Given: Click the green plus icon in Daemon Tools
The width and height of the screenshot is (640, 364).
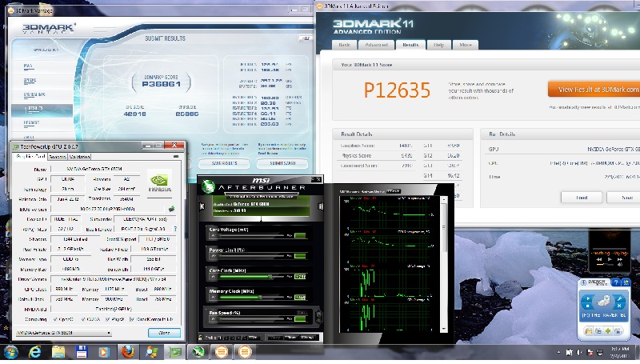Looking at the screenshot, I should pyautogui.click(x=608, y=331).
